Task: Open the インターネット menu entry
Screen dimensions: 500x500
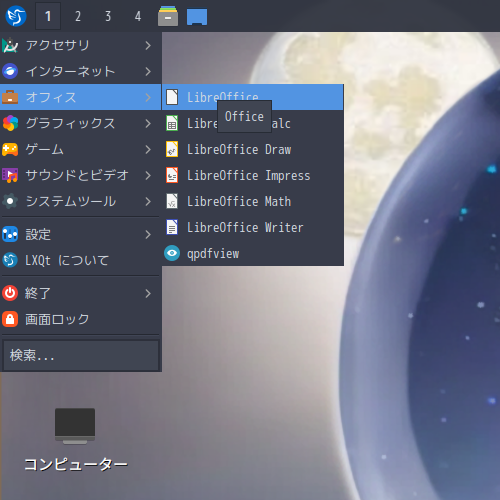Action: click(x=81, y=71)
